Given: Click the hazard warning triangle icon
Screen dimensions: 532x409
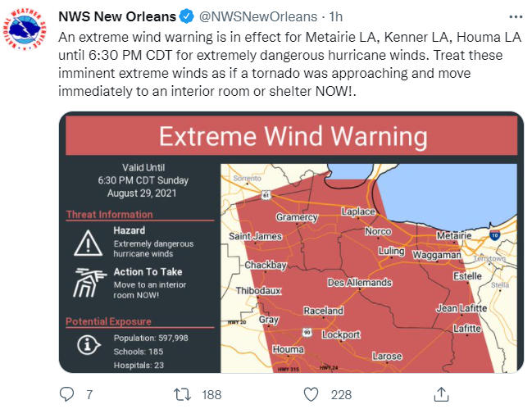Looking at the screenshot, I should (x=85, y=241).
